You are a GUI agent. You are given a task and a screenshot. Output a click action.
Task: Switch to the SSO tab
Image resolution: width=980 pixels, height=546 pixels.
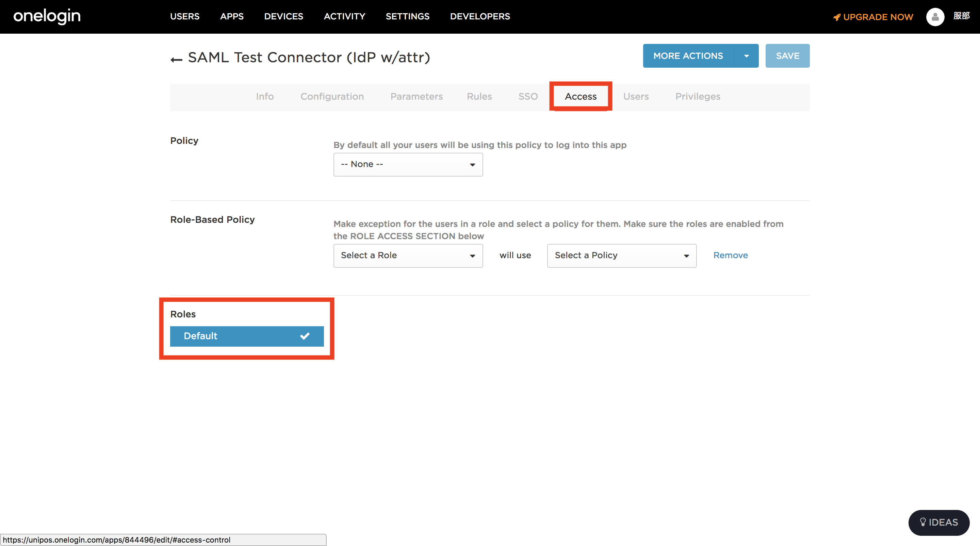(528, 97)
